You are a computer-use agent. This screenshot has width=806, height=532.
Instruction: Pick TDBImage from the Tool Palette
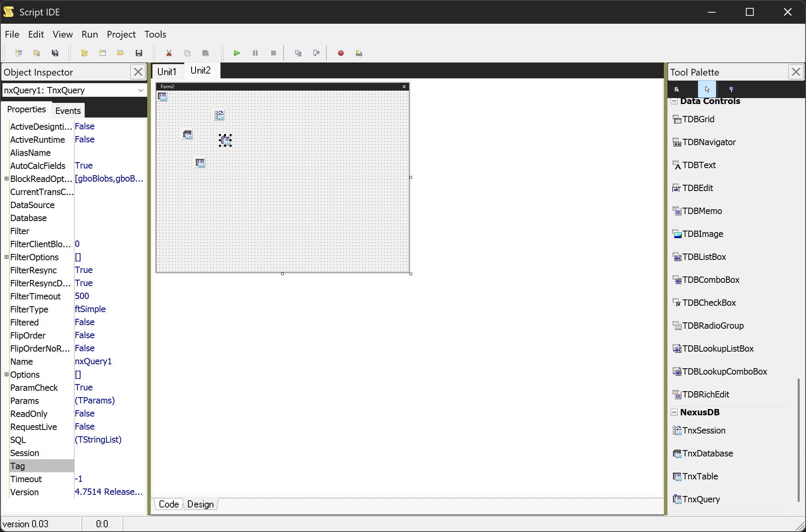click(698, 234)
